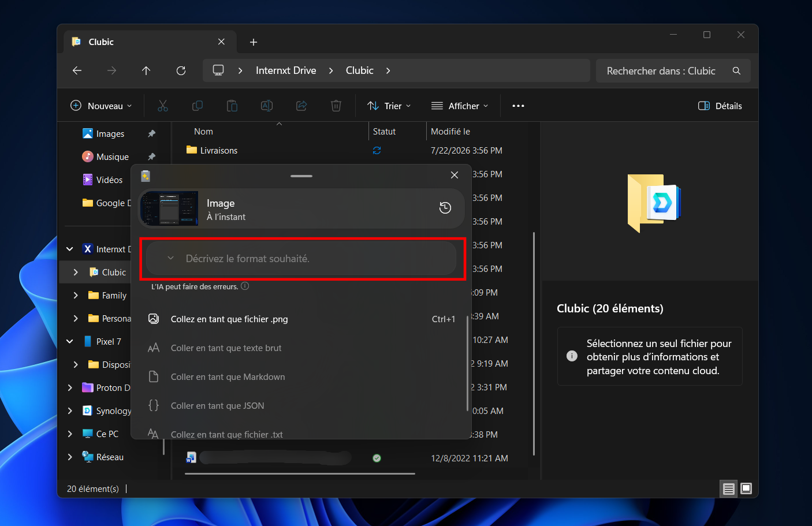Switch to details list view icon
Screen dimensions: 812x526
pyautogui.click(x=729, y=488)
